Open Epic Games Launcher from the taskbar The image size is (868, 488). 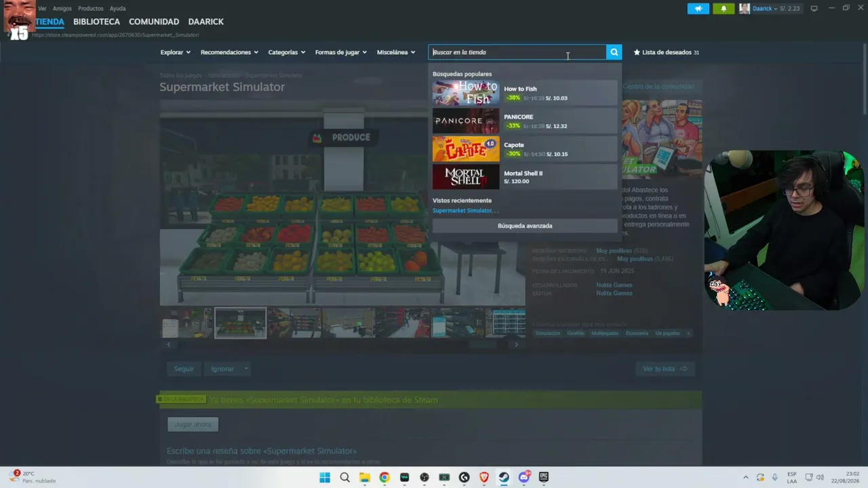click(x=544, y=477)
